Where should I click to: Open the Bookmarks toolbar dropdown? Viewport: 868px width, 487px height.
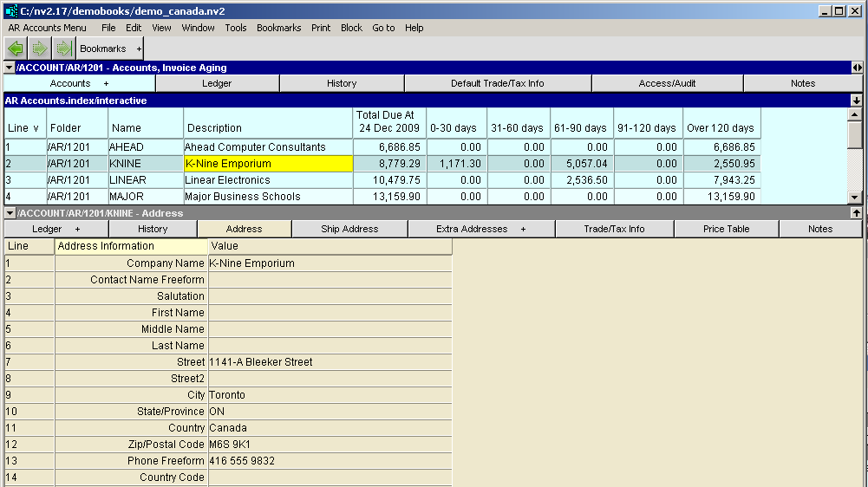[109, 49]
